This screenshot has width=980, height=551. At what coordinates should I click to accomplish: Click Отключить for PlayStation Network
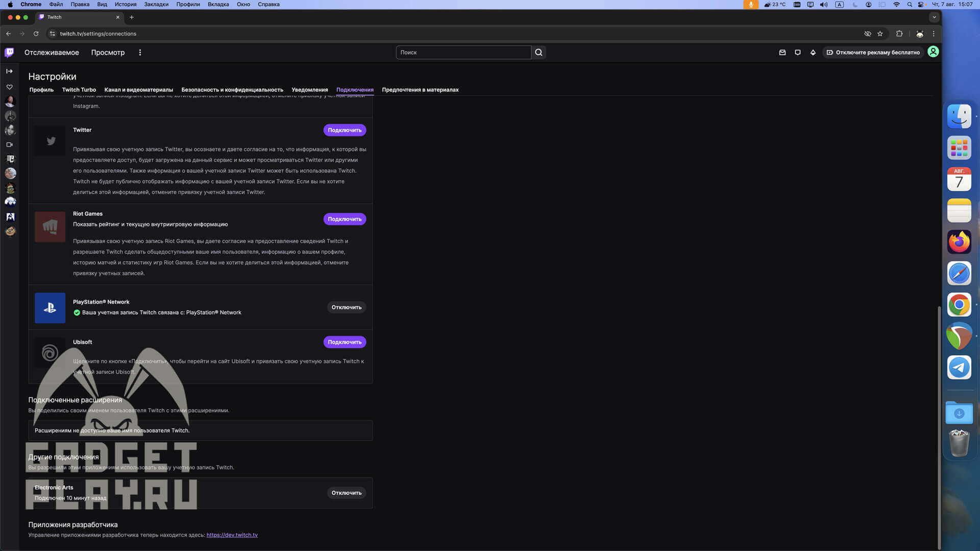tap(347, 307)
